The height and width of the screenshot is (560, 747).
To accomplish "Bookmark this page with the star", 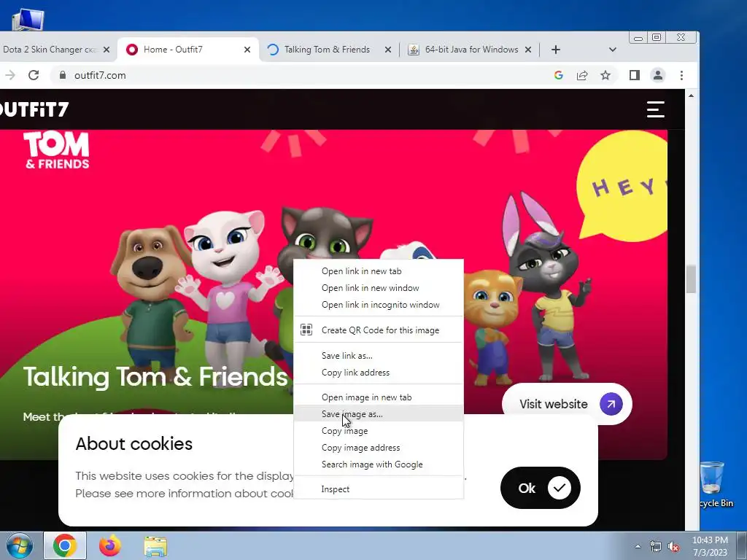I will coord(605,75).
